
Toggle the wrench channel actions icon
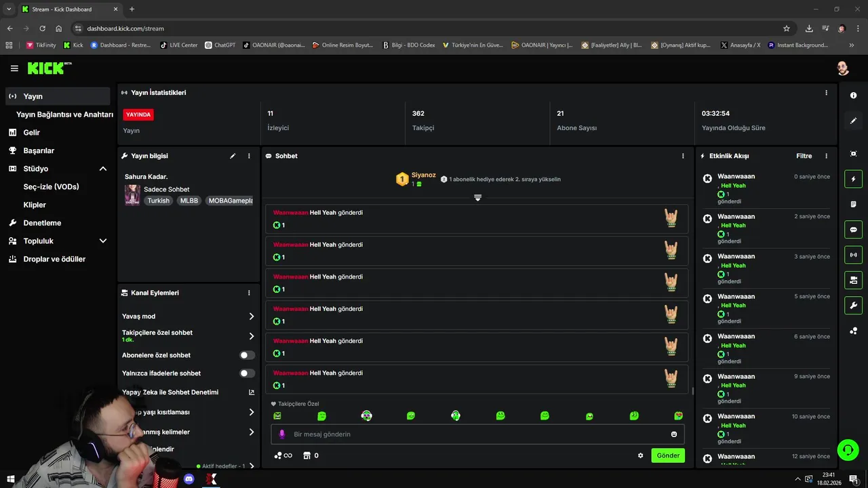(x=853, y=305)
